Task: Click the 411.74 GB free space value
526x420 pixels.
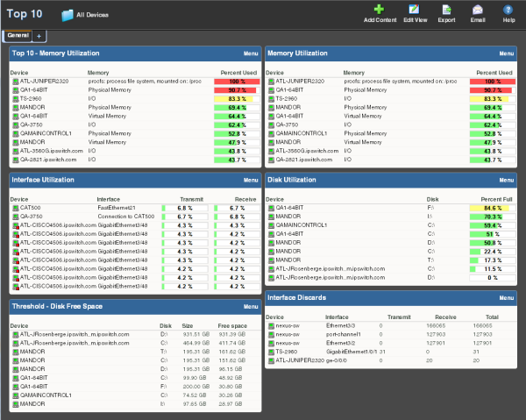Action: click(232, 343)
